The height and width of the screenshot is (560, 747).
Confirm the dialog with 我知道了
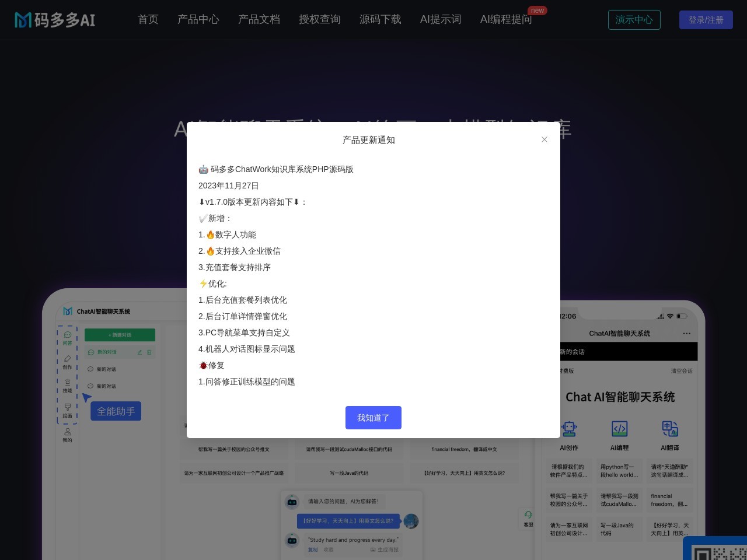373,418
